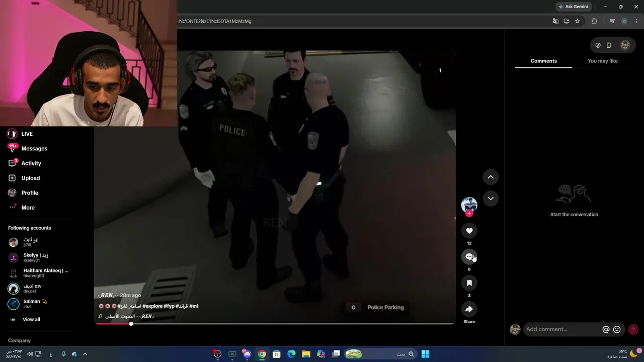Screen dimensions: 644x362
Task: Open the weather widget showing 36°C
Action: coord(622,354)
